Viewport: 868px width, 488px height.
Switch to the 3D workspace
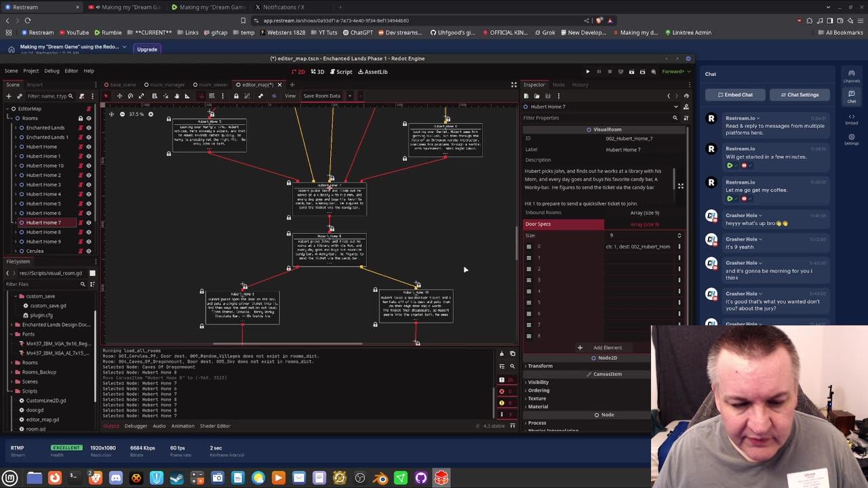click(x=318, y=71)
